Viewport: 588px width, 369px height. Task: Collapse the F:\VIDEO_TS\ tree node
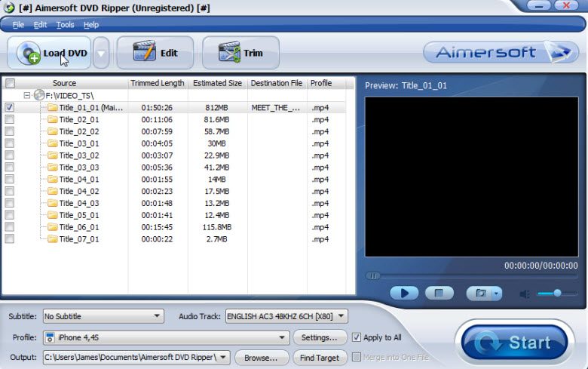27,95
